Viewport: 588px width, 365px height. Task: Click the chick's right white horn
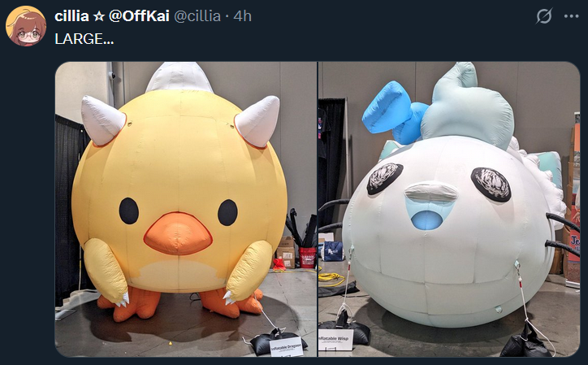[257, 120]
